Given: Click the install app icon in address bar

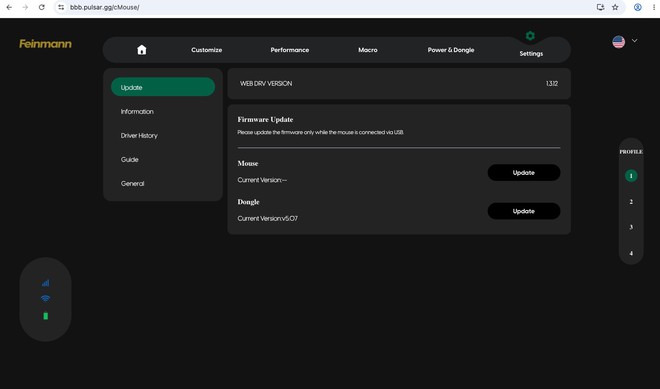Looking at the screenshot, I should pyautogui.click(x=600, y=7).
